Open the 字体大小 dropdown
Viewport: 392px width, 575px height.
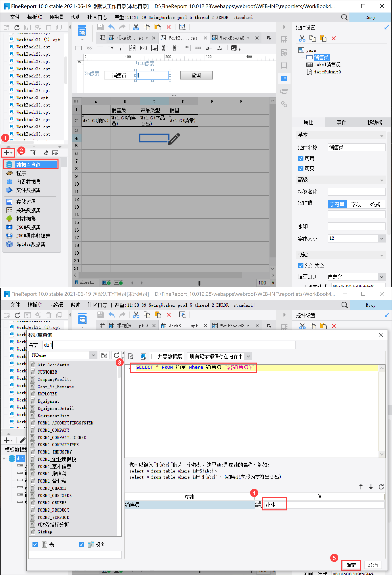click(381, 238)
